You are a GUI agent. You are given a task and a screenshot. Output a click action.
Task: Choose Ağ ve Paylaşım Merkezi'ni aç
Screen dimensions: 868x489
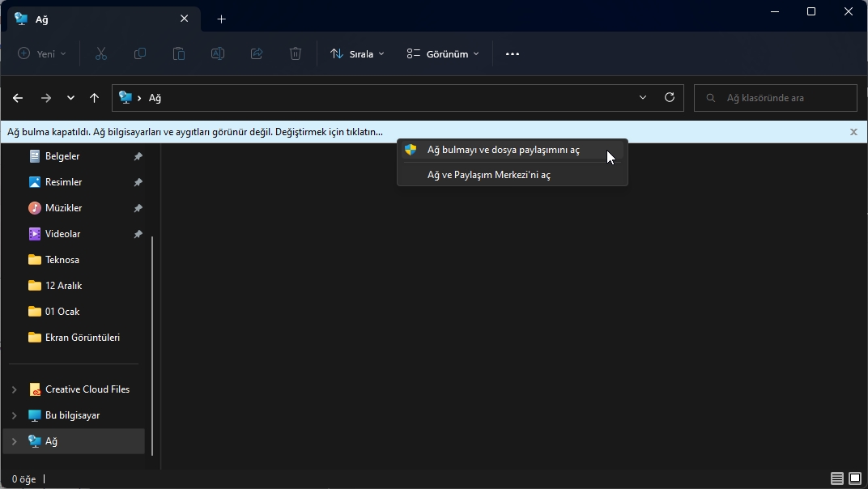[488, 175]
